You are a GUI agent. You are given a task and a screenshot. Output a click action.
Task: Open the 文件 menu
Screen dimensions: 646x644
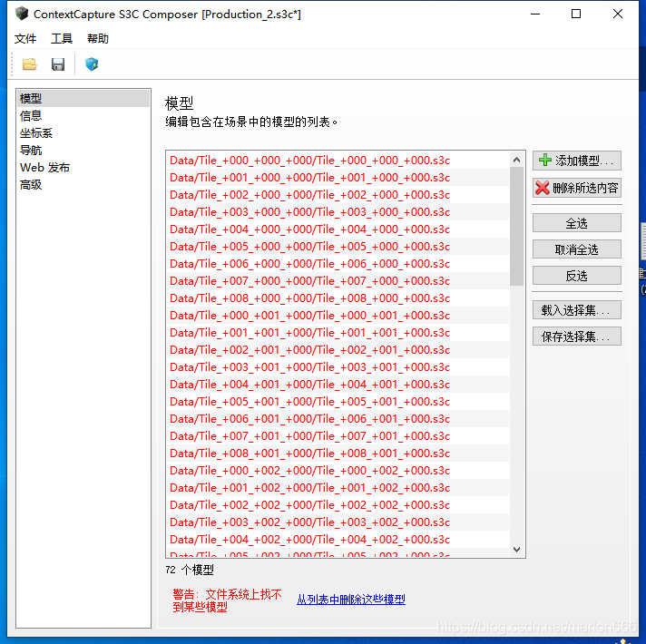25,39
